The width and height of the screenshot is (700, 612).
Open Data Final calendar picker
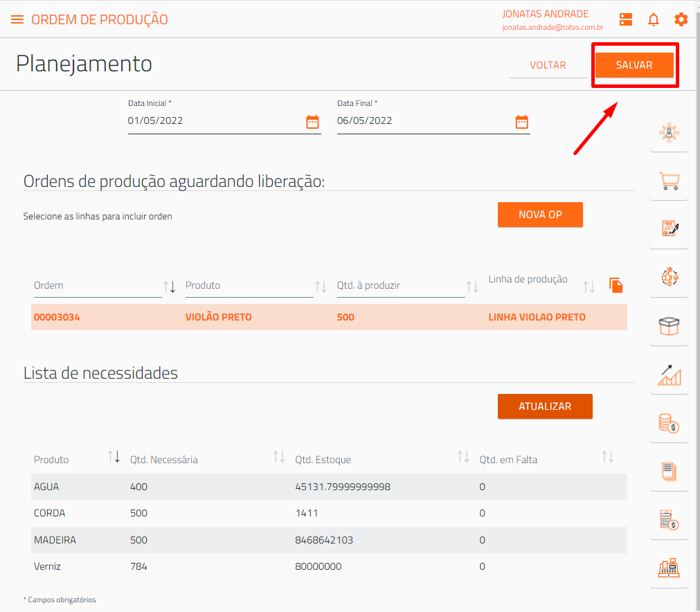[x=521, y=121]
